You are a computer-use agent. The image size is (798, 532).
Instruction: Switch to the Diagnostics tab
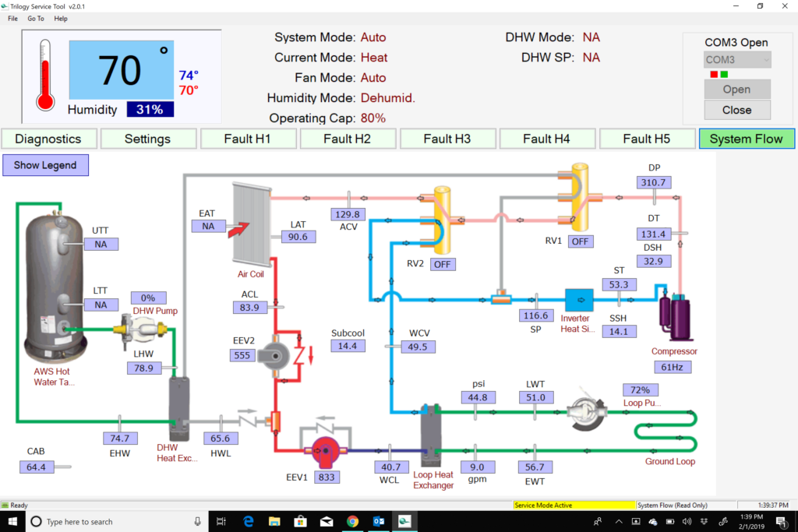(x=48, y=138)
